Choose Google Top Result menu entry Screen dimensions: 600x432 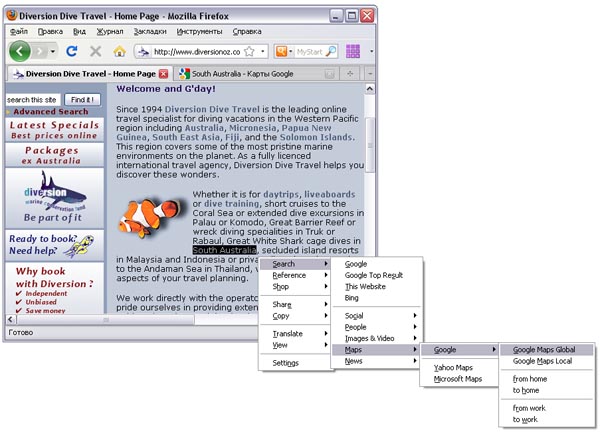pos(377,275)
